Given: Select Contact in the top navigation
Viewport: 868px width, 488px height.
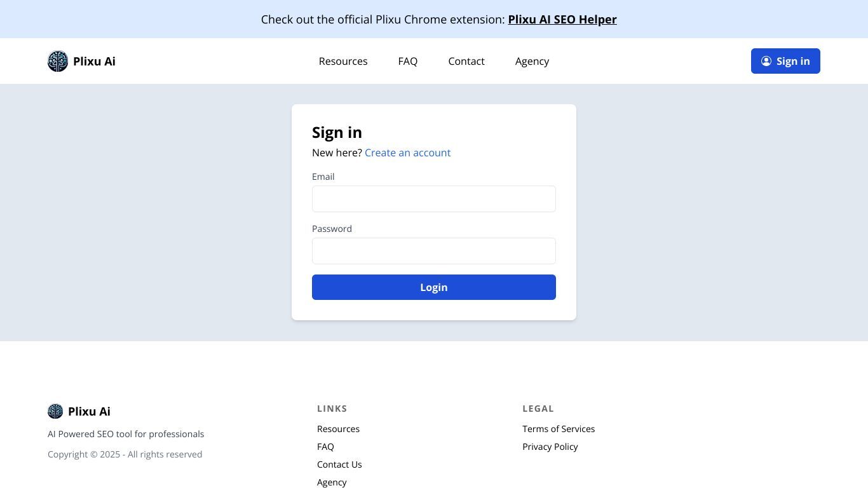Looking at the screenshot, I should tap(466, 61).
